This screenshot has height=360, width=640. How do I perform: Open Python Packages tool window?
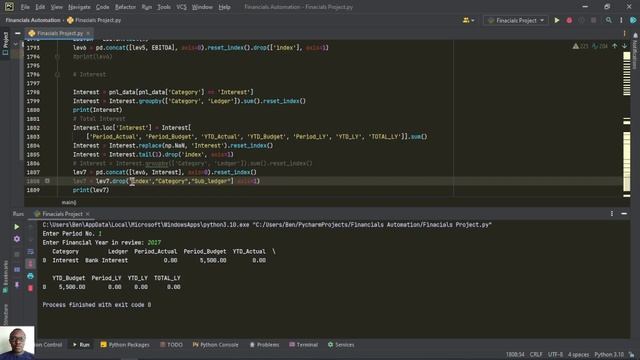125,344
